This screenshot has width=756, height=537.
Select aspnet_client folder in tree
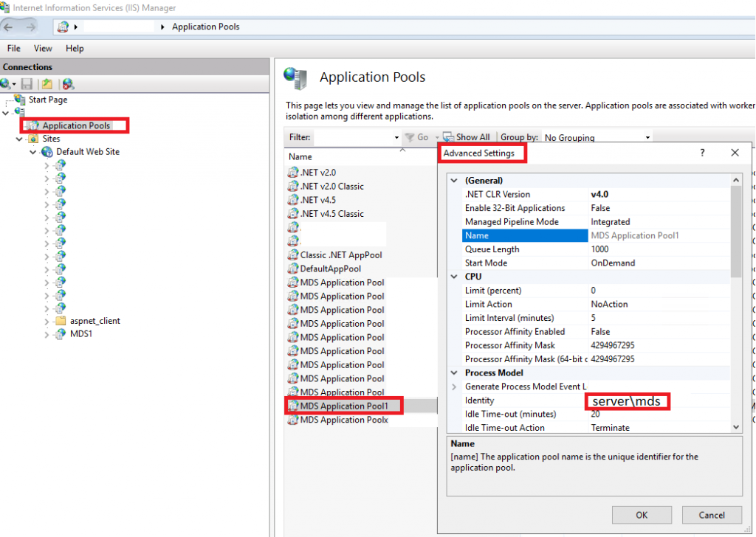pyautogui.click(x=95, y=321)
